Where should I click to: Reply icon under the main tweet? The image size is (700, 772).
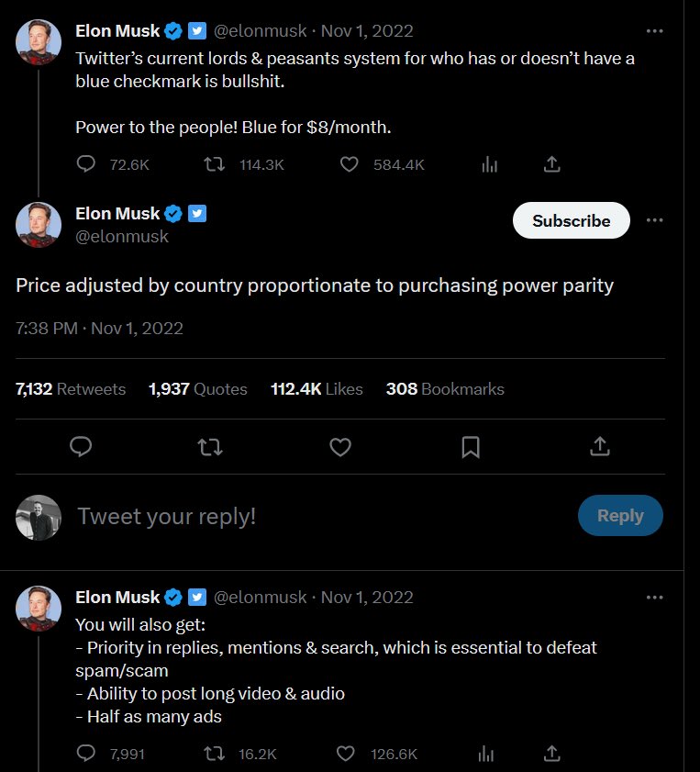coord(81,447)
